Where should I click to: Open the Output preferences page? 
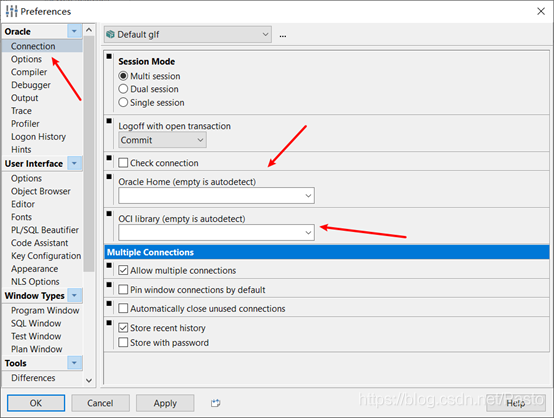pyautogui.click(x=25, y=98)
